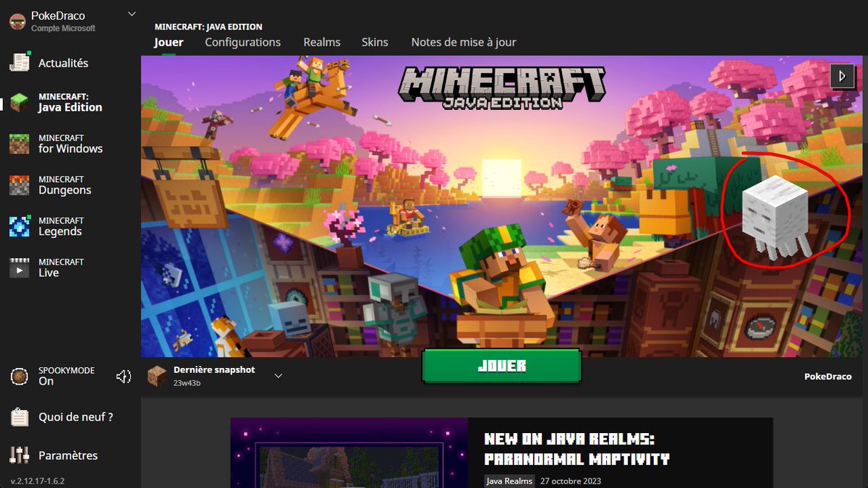Click the v.2.12.17-1.6.2 launcher version text

tap(38, 481)
